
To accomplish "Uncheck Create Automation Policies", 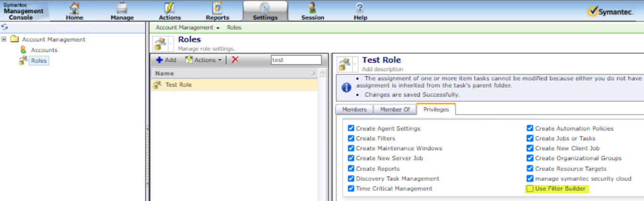I will (x=530, y=128).
